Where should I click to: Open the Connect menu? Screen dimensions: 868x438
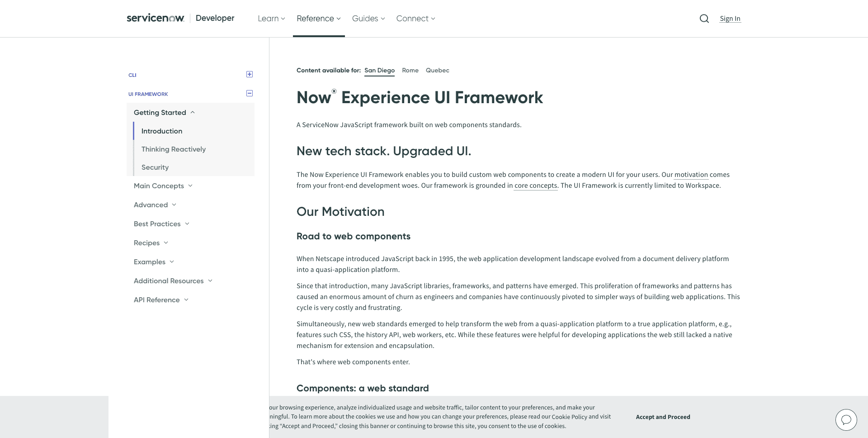[415, 19]
